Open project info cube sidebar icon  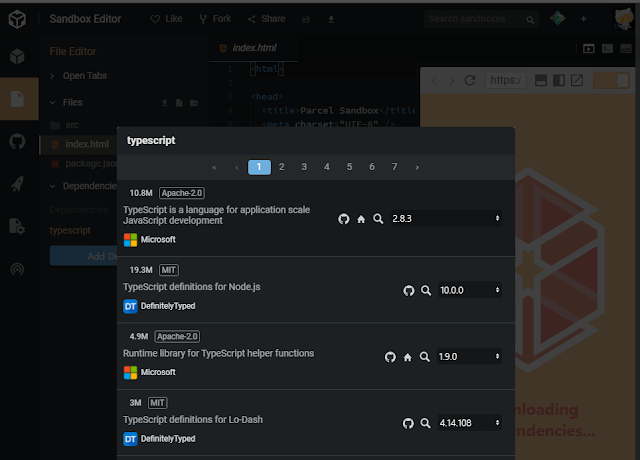pos(17,56)
